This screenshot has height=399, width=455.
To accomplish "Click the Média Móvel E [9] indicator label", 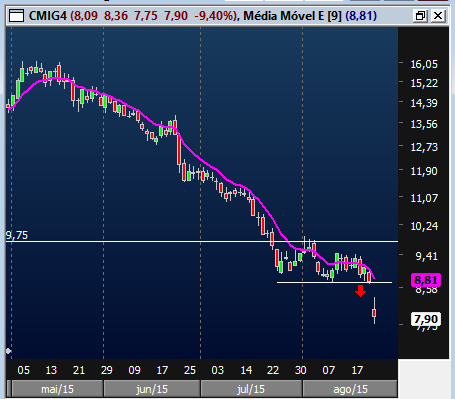I will point(292,16).
